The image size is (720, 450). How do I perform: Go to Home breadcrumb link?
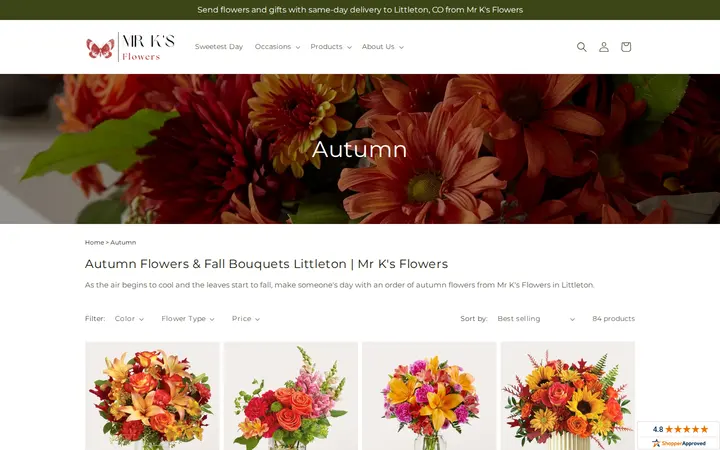coord(94,242)
